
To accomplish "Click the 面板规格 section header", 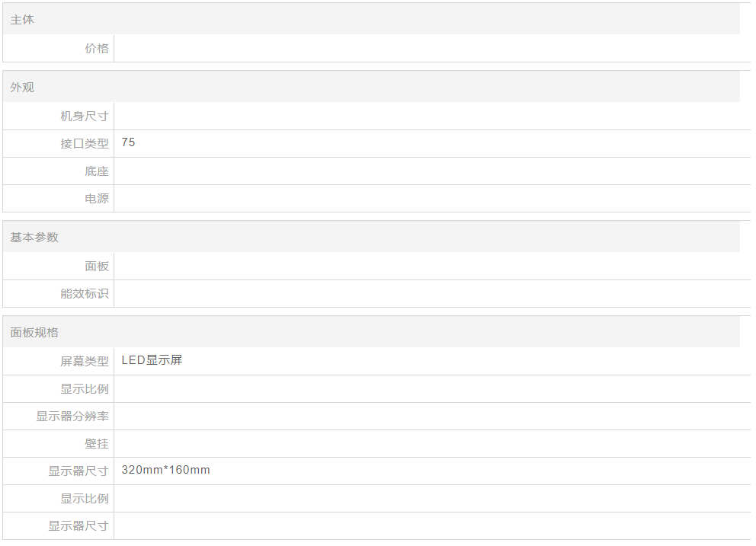I will (34, 333).
